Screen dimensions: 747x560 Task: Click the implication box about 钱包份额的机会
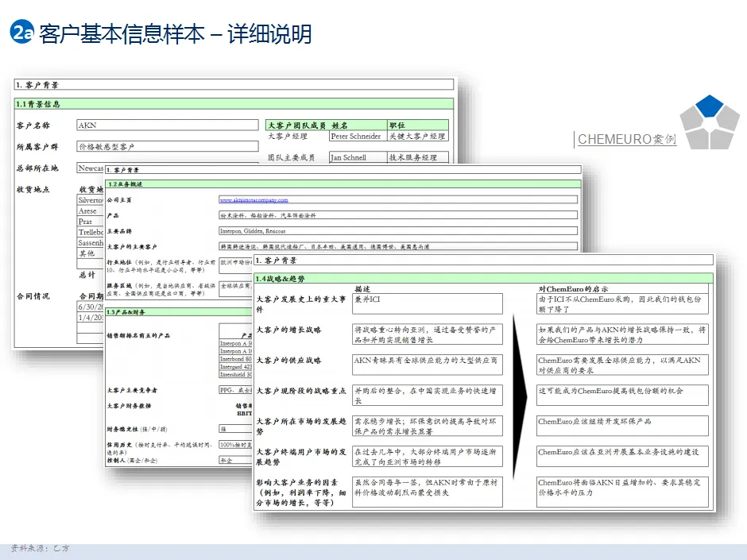[x=622, y=396]
